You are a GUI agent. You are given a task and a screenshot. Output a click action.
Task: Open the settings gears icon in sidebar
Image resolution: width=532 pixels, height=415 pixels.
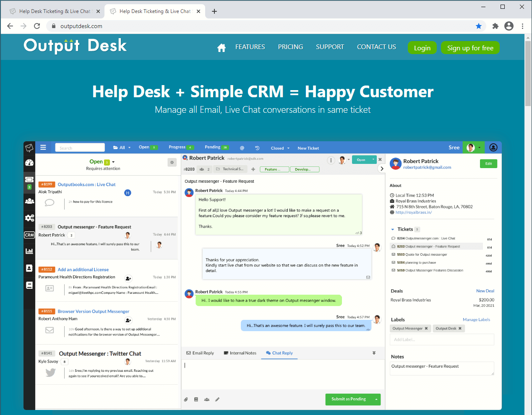[x=29, y=218]
